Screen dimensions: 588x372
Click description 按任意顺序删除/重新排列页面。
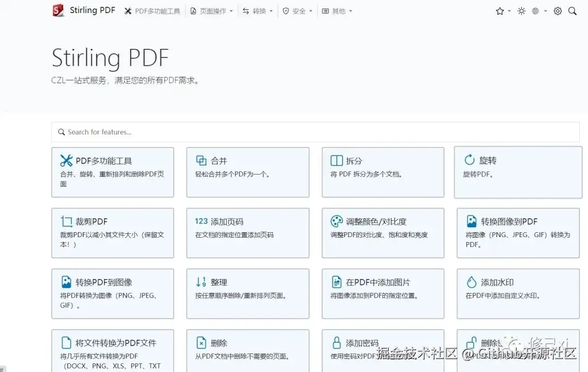(241, 295)
